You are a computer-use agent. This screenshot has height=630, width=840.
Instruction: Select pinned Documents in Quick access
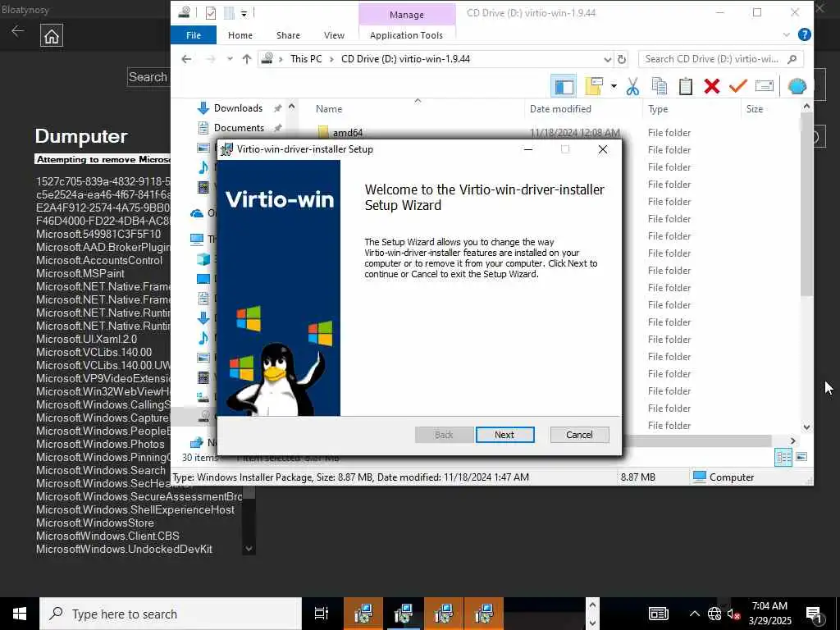(239, 128)
